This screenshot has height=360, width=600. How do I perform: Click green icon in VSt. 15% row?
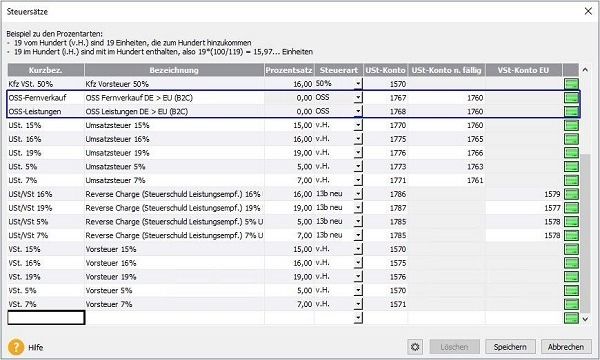click(571, 249)
